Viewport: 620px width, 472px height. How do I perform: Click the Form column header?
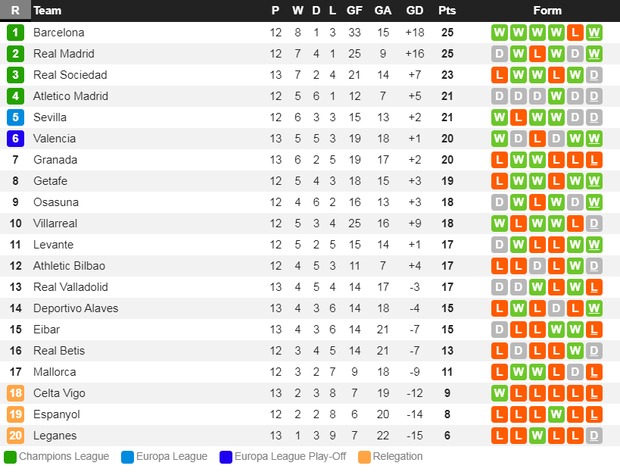pos(547,10)
